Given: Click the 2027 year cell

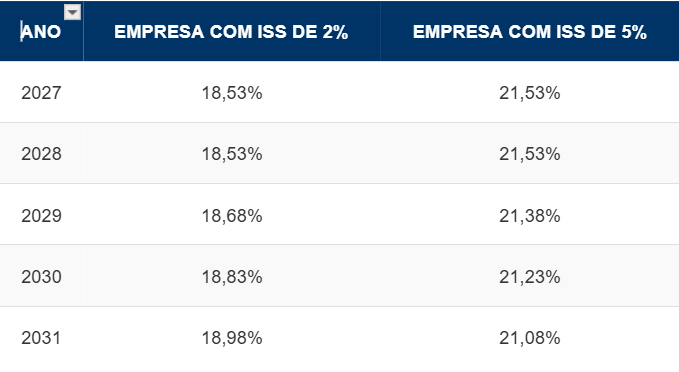Looking at the screenshot, I should pos(42,93).
